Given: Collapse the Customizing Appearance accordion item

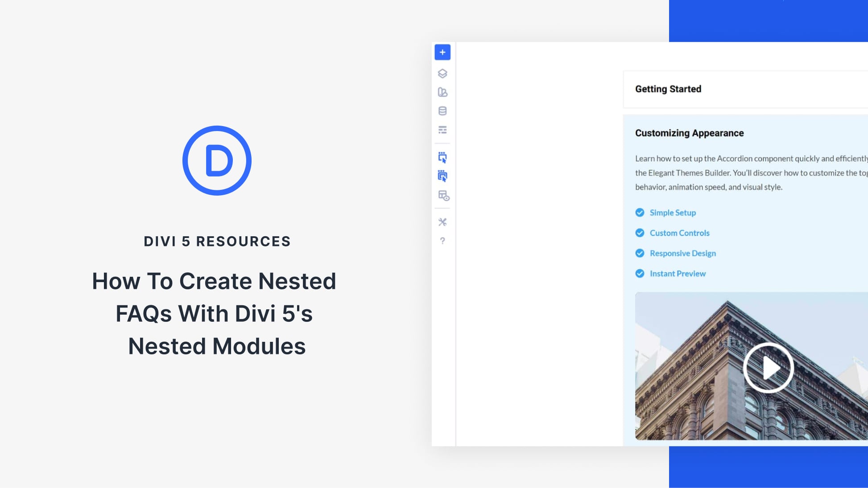Looking at the screenshot, I should point(689,133).
